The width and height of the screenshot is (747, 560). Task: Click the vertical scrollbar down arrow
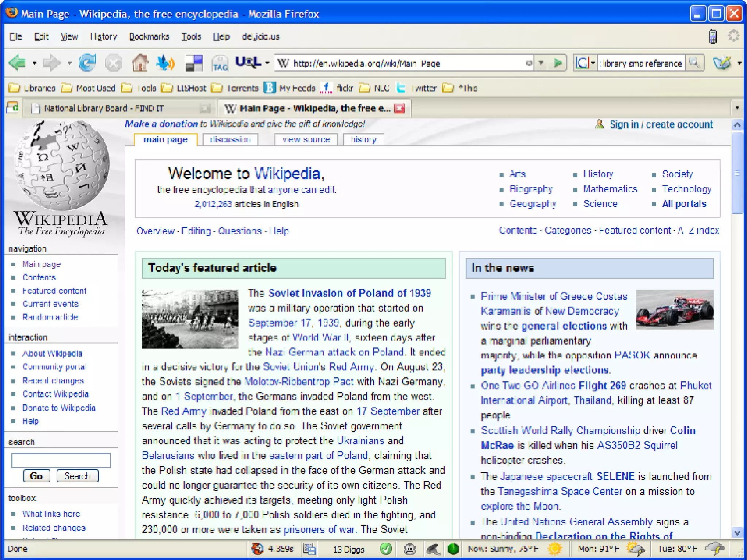737,533
